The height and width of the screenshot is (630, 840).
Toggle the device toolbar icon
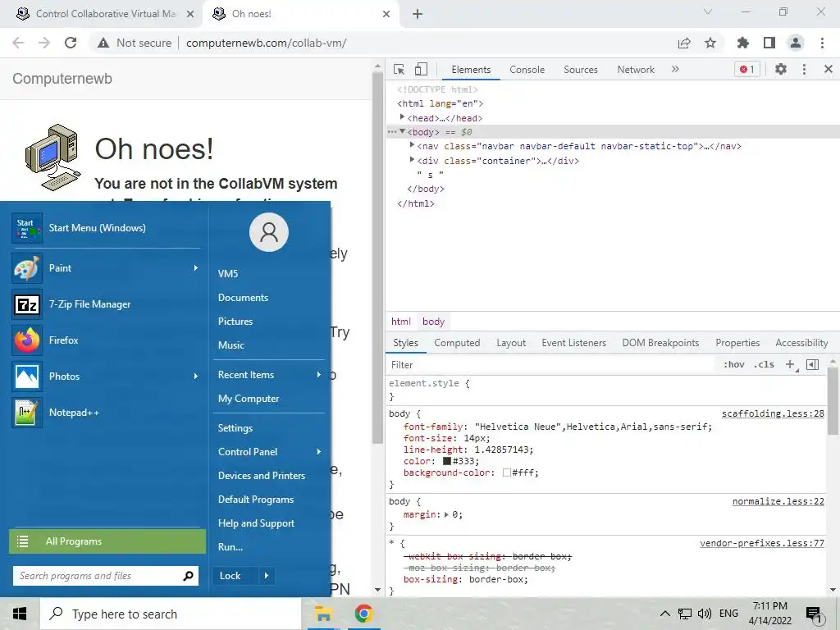[421, 69]
